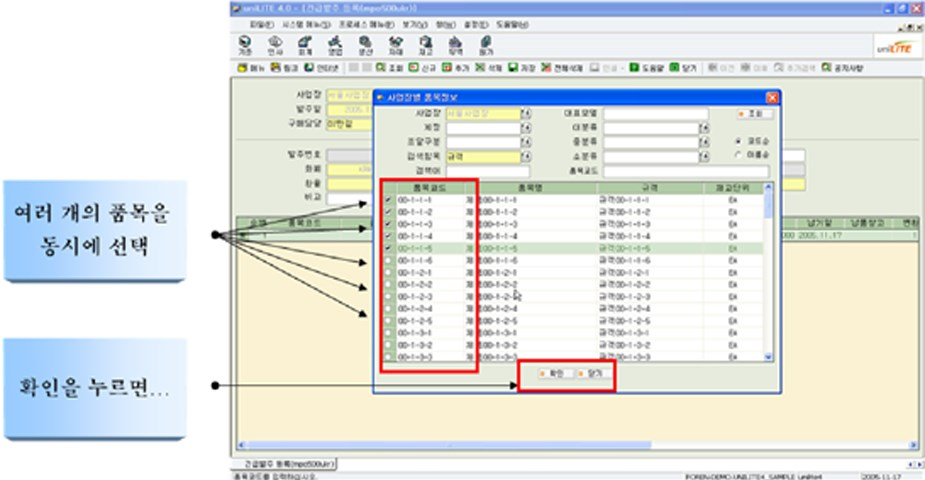Open the 재고 module icon
Screen dimensions: 925x480
pyautogui.click(x=425, y=45)
